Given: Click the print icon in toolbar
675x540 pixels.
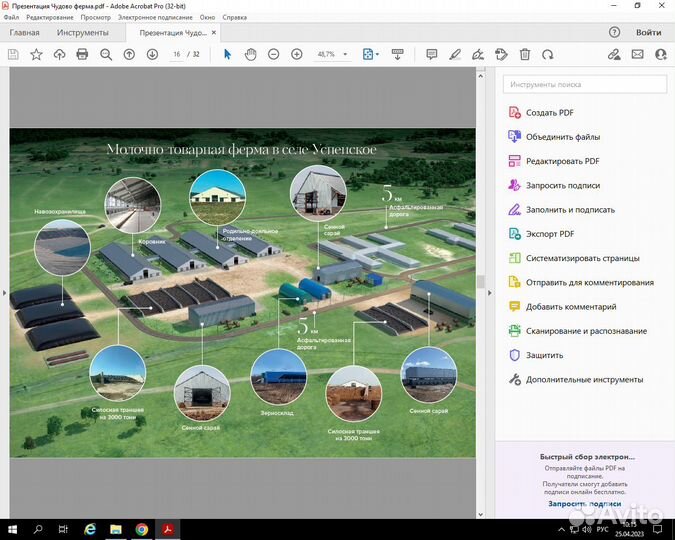Looking at the screenshot, I should 82,54.
